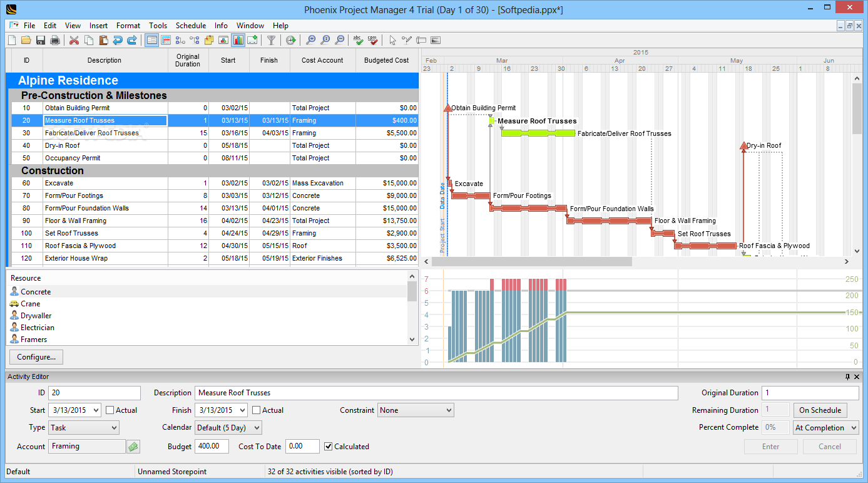Zoom out the Gantt timescale
The height and width of the screenshot is (483, 868).
pos(340,40)
